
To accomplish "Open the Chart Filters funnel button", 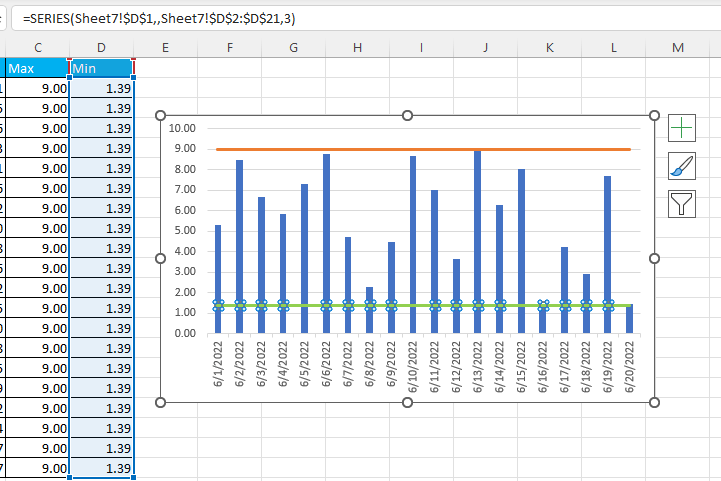I will click(x=681, y=204).
